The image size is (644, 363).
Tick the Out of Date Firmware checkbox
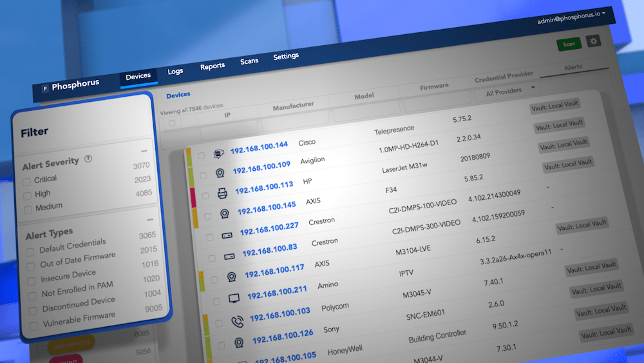point(31,266)
